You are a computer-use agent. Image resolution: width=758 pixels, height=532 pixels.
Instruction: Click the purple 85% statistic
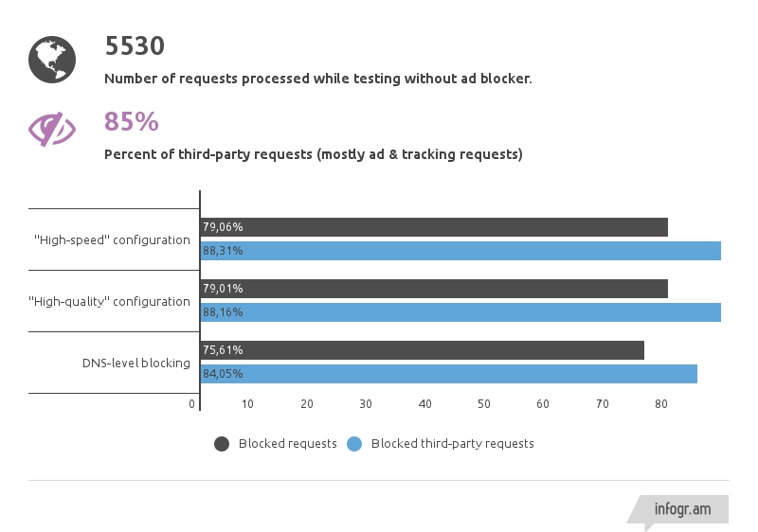131,122
